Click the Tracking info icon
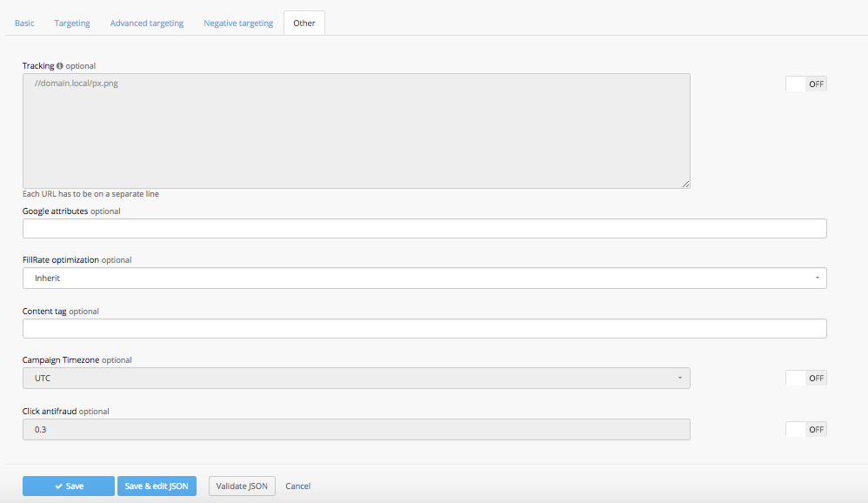The image size is (868, 503). tap(60, 66)
